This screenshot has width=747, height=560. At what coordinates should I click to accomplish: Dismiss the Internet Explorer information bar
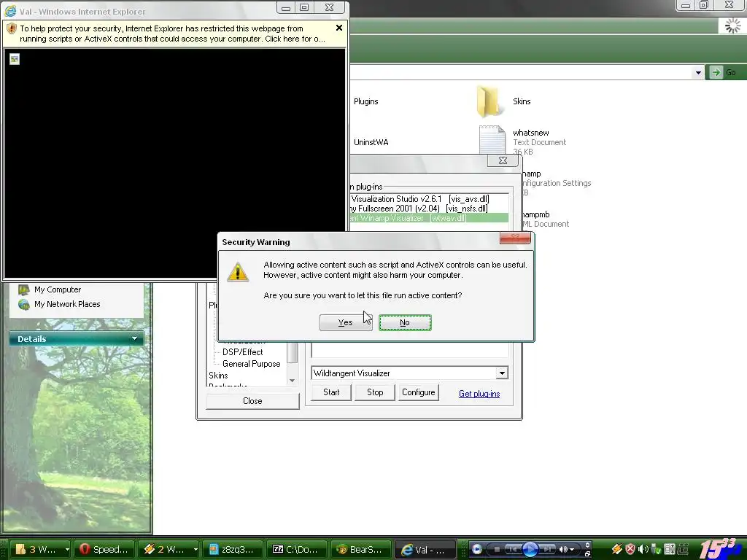[x=339, y=28]
